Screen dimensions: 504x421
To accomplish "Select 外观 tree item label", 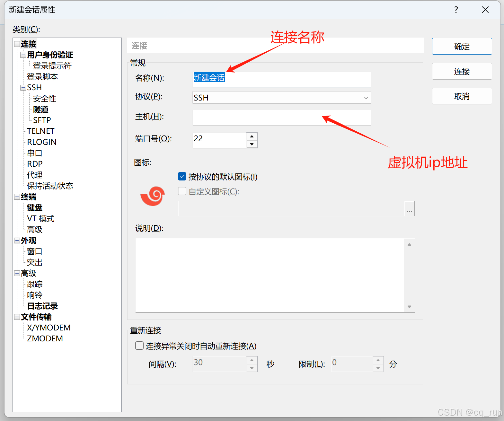I will coord(29,241).
